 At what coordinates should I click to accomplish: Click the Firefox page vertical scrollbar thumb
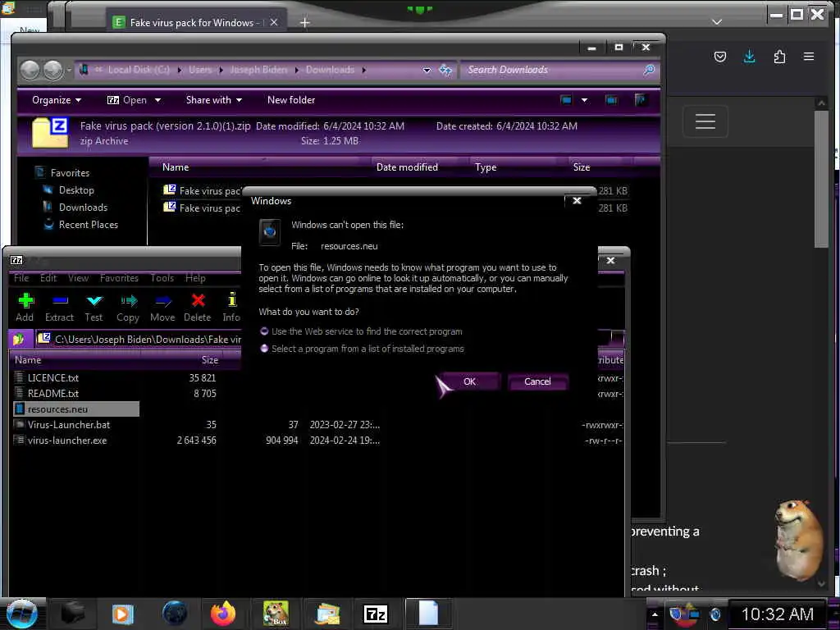point(820,179)
